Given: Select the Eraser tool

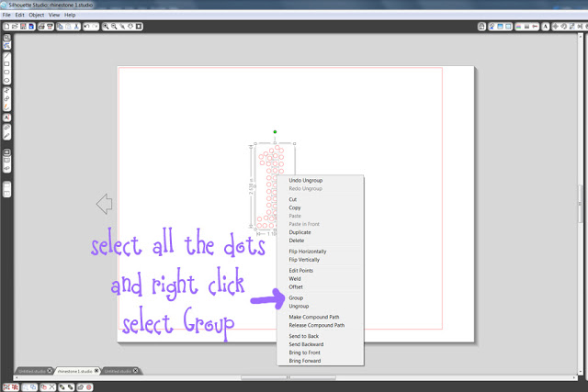Looking at the screenshot, I should (x=7, y=127).
